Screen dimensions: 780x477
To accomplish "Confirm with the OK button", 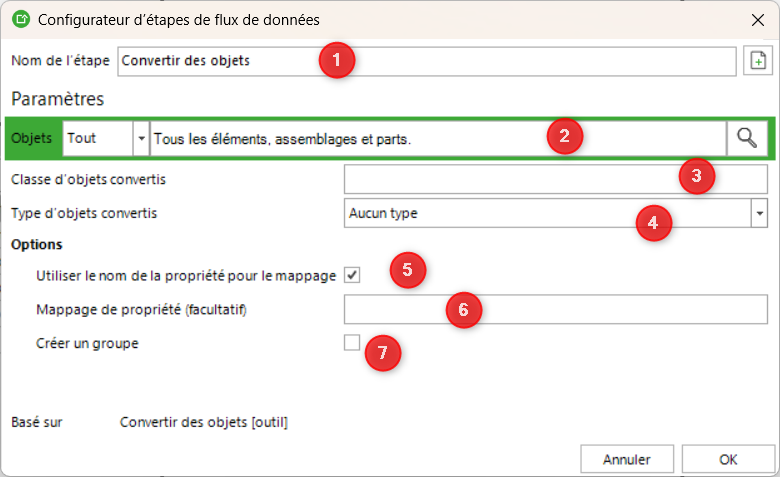I will point(728,460).
